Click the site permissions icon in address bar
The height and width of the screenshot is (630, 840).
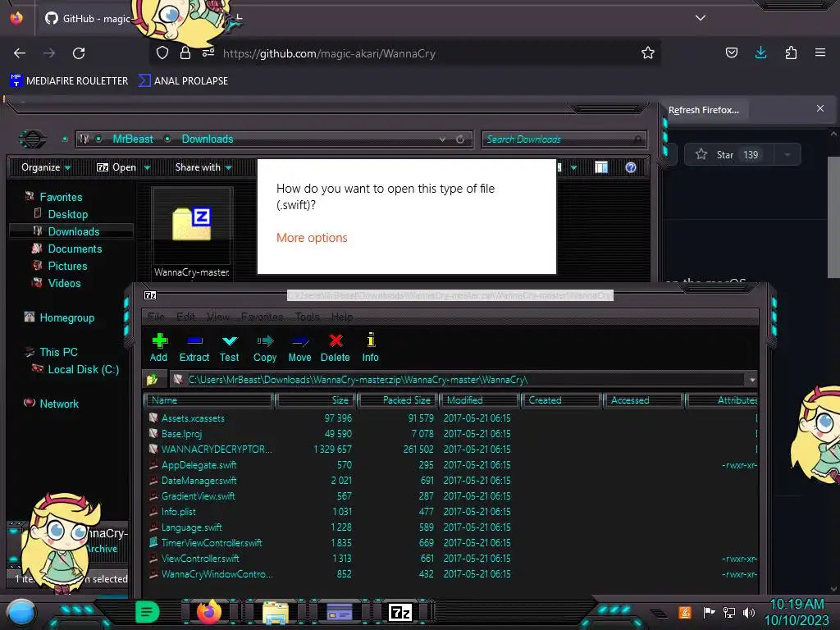(x=208, y=53)
